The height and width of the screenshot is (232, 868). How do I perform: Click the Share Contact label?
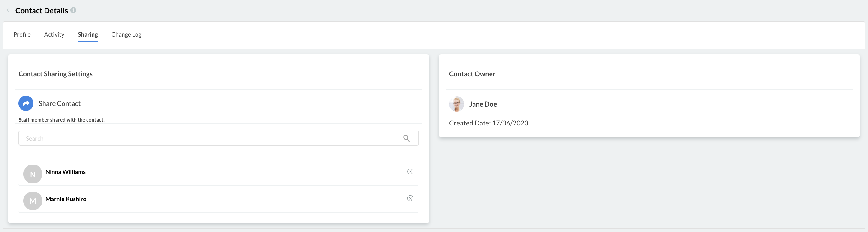tap(60, 104)
